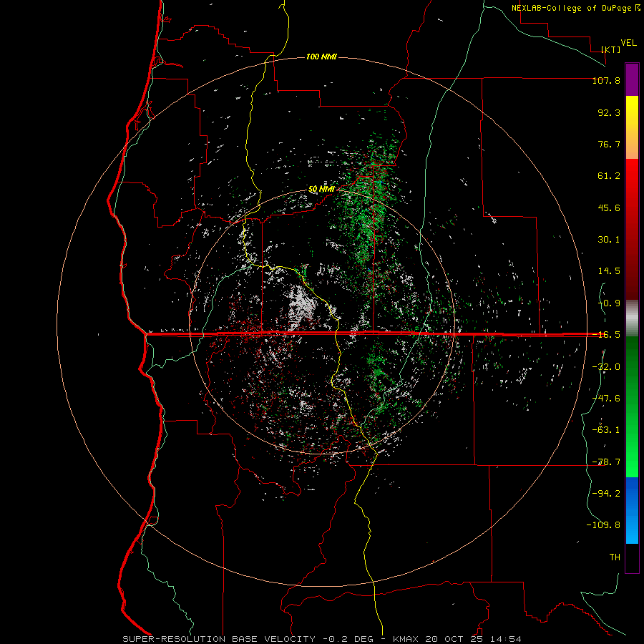Select the -109.8 scale value
The width and height of the screenshot is (644, 644).
(603, 525)
